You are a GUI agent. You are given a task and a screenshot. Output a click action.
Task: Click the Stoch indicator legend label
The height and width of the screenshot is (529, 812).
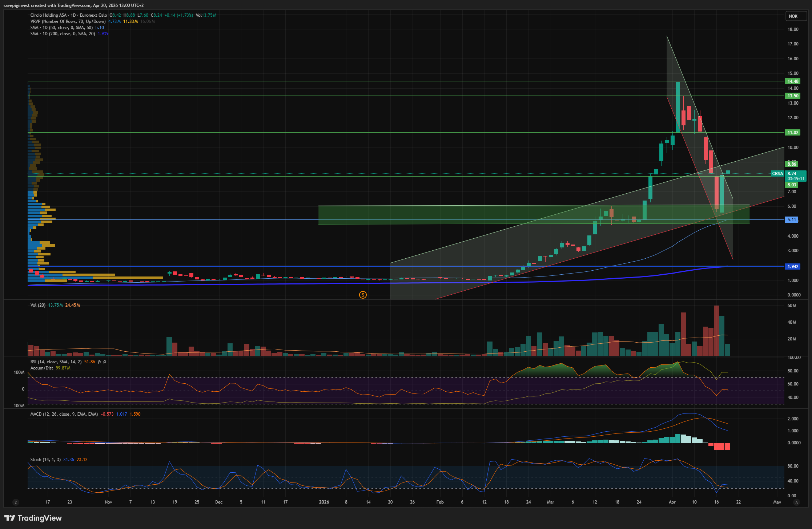tap(45, 460)
